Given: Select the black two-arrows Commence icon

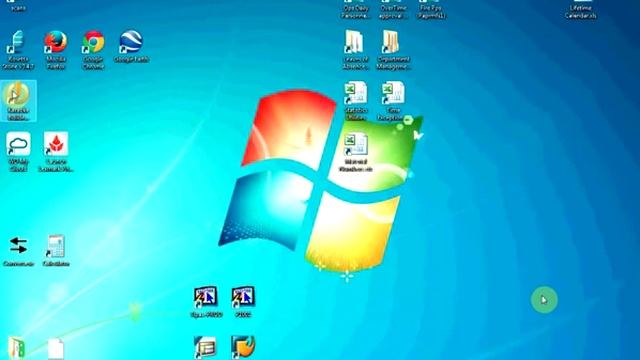Looking at the screenshot, I should 18,251.
